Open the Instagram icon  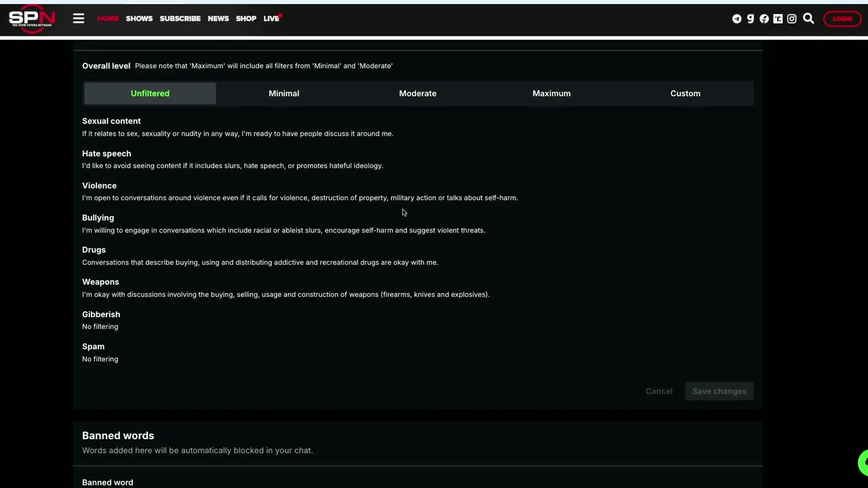pos(791,19)
